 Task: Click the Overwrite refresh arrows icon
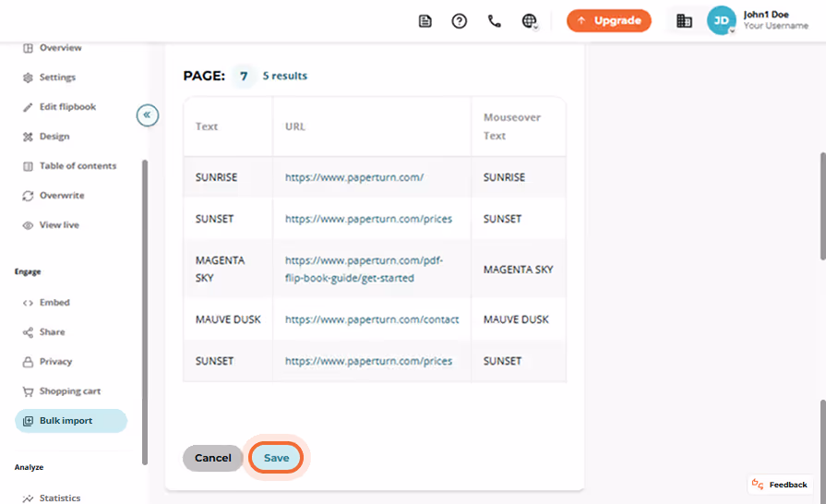[28, 196]
